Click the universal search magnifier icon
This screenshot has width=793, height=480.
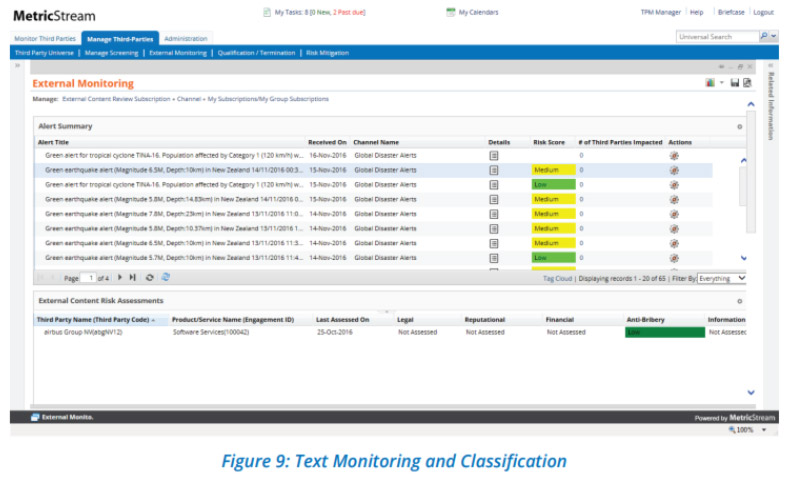point(764,36)
